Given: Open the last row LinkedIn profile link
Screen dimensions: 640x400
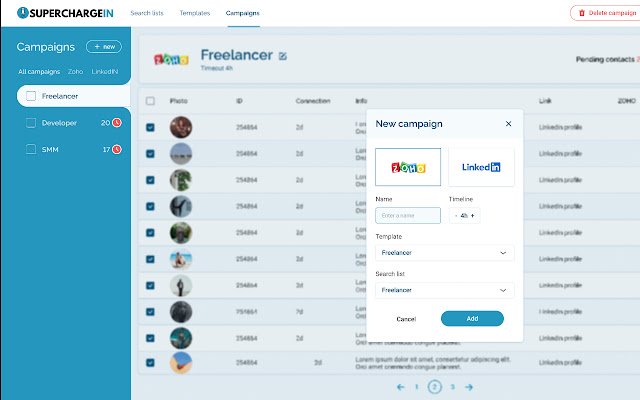Looking at the screenshot, I should [x=560, y=362].
